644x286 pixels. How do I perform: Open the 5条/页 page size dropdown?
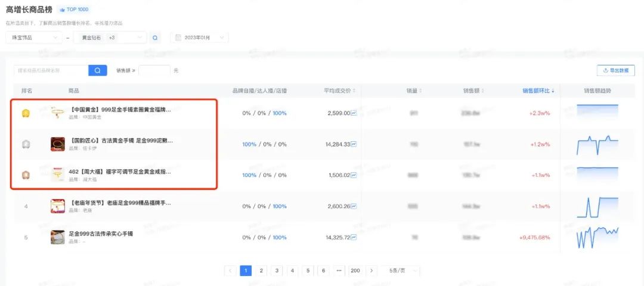(x=401, y=271)
